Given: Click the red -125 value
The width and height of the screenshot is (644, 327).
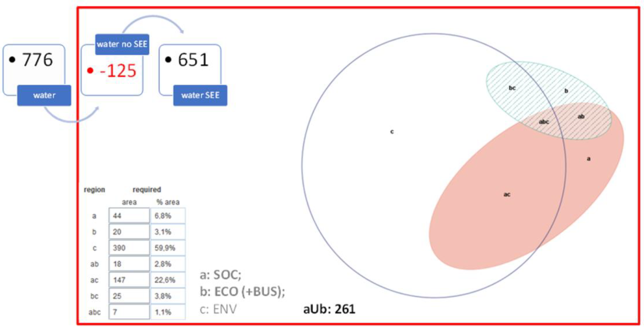Looking at the screenshot, I should click(x=118, y=71).
